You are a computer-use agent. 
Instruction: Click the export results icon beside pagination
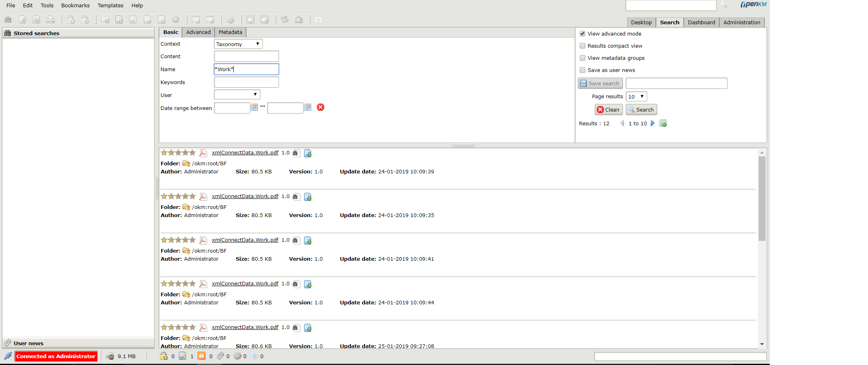663,123
